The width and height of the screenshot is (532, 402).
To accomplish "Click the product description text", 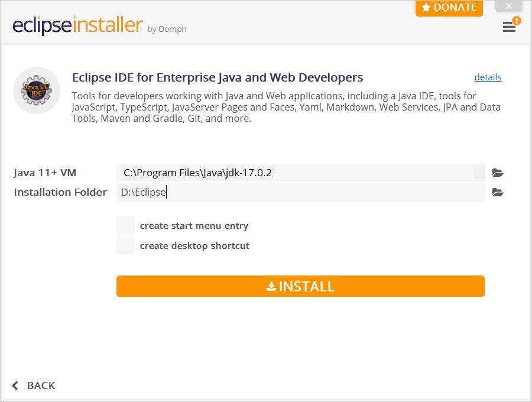I will 286,107.
